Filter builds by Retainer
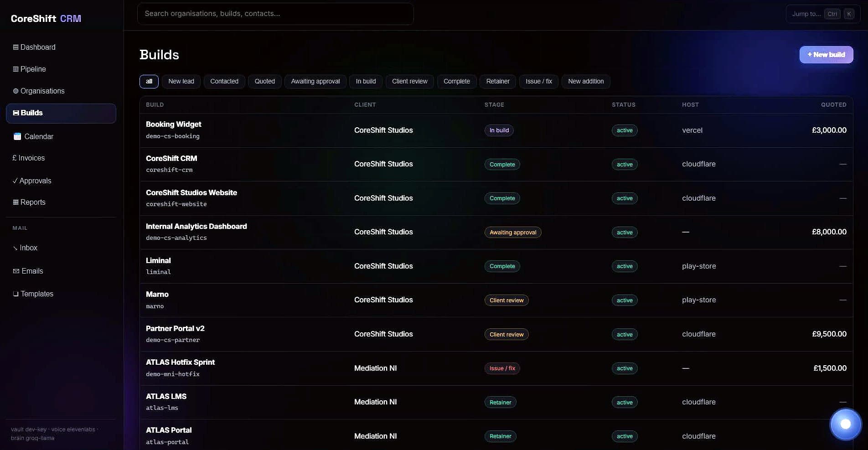868x450 pixels. pyautogui.click(x=498, y=82)
